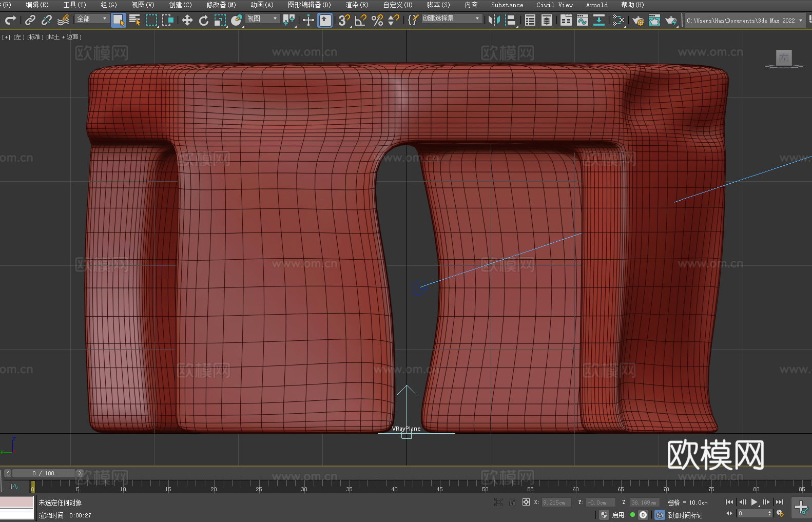The width and height of the screenshot is (812, 522).
Task: Select the Rotate tool
Action: 204,20
